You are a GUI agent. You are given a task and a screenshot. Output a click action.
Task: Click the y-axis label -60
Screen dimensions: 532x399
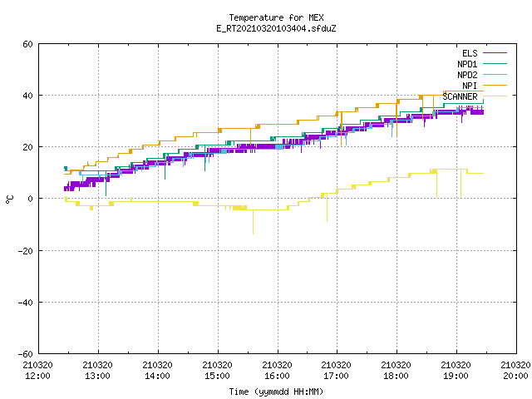pyautogui.click(x=26, y=354)
